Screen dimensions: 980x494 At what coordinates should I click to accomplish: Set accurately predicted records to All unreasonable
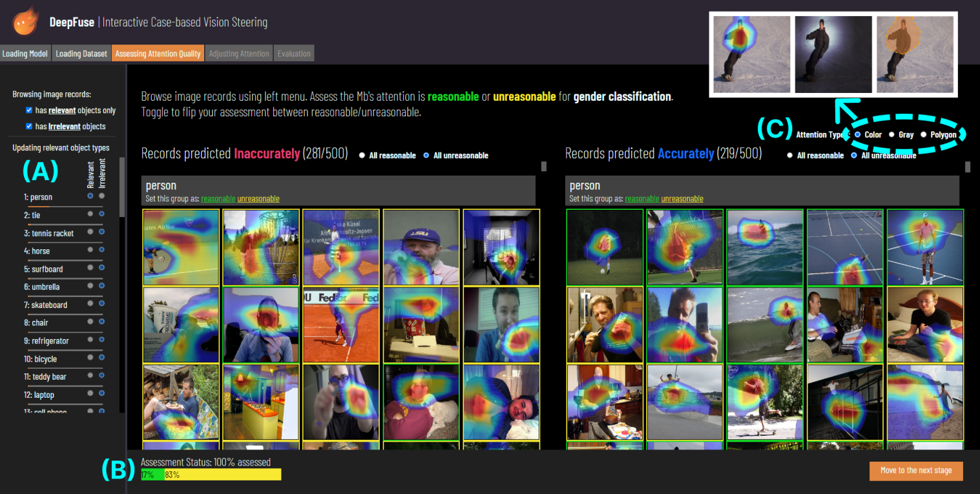coord(853,155)
